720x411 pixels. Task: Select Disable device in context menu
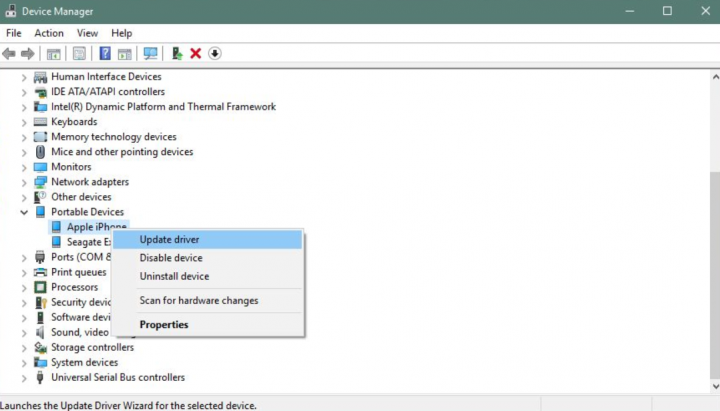pos(170,258)
